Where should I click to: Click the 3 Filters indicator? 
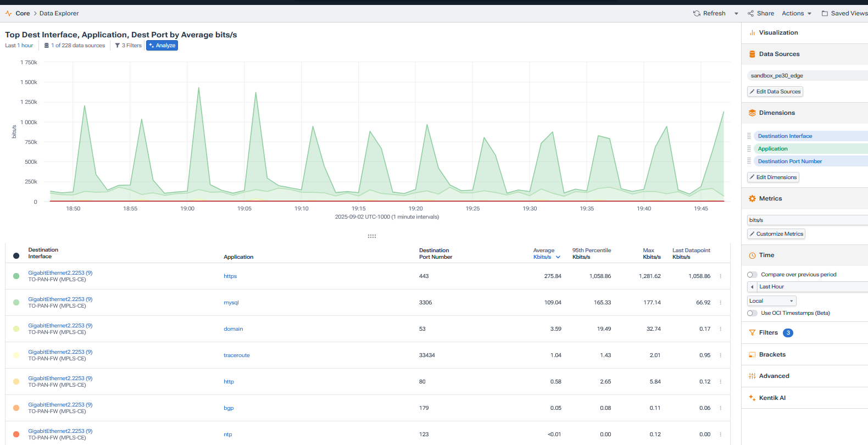[x=128, y=46]
